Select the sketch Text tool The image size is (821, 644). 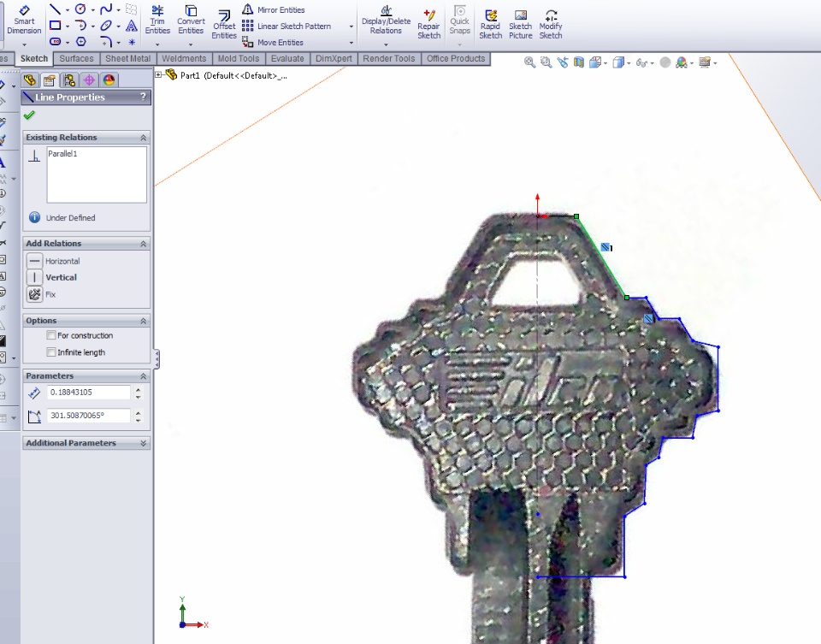coord(132,25)
